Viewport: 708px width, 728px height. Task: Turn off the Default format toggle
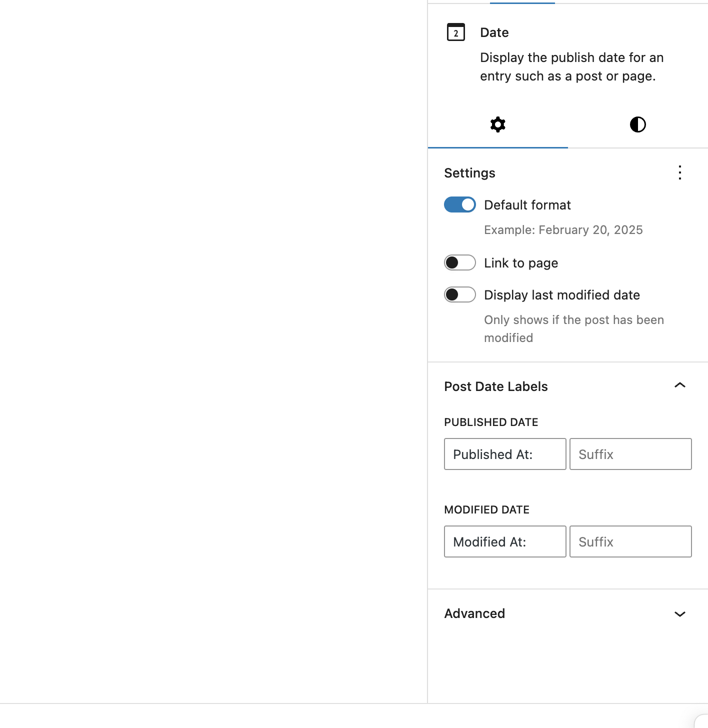pyautogui.click(x=460, y=204)
